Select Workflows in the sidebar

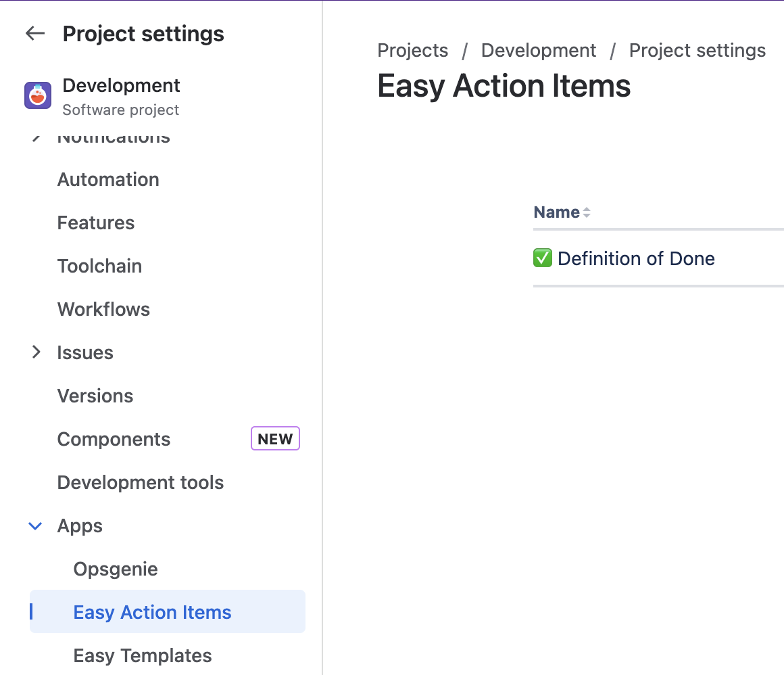[x=103, y=309]
